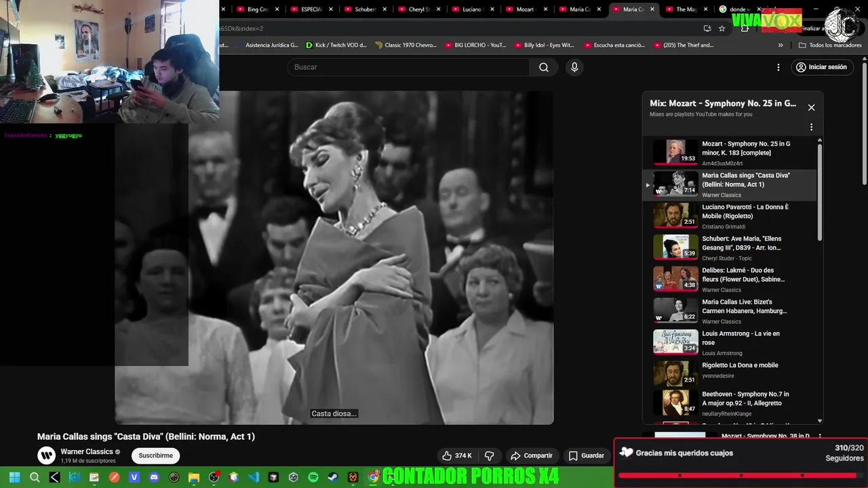Expand hidden bookmarks chevron

[x=781, y=45]
